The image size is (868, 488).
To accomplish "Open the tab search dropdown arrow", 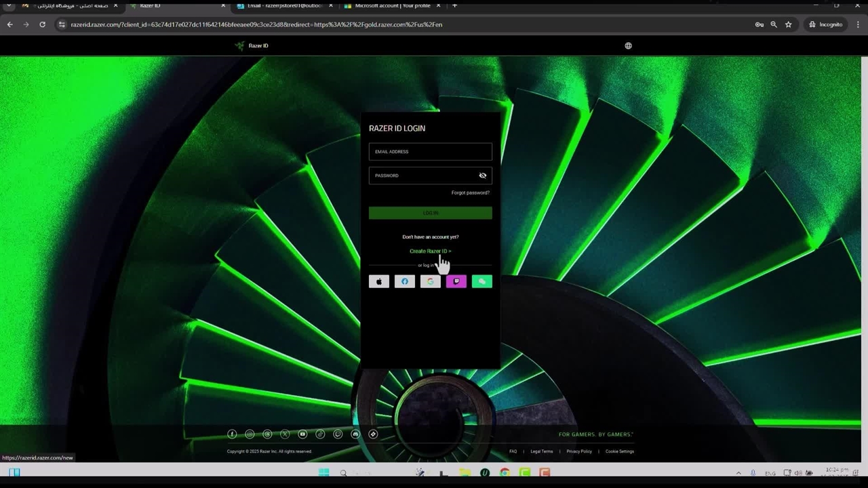I will (x=9, y=6).
